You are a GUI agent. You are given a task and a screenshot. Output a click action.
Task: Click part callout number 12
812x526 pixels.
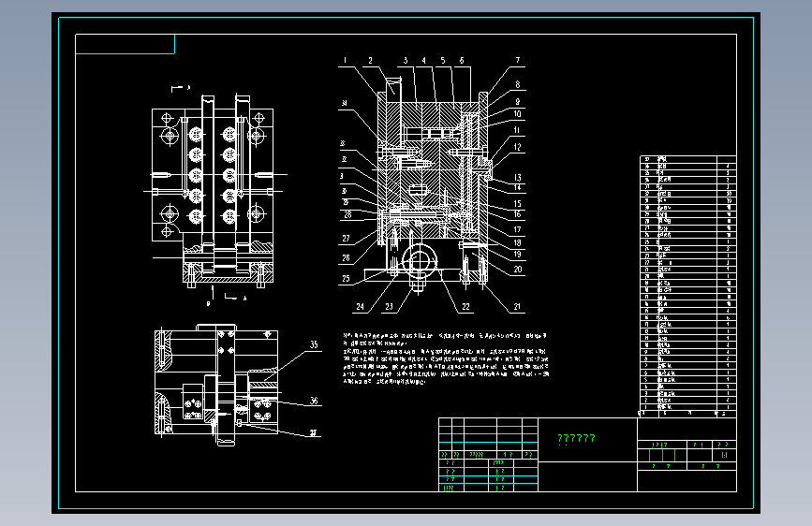pos(517,147)
